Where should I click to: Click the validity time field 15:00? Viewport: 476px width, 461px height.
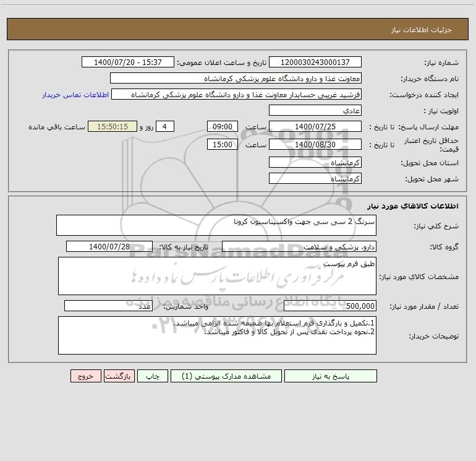[x=222, y=144]
